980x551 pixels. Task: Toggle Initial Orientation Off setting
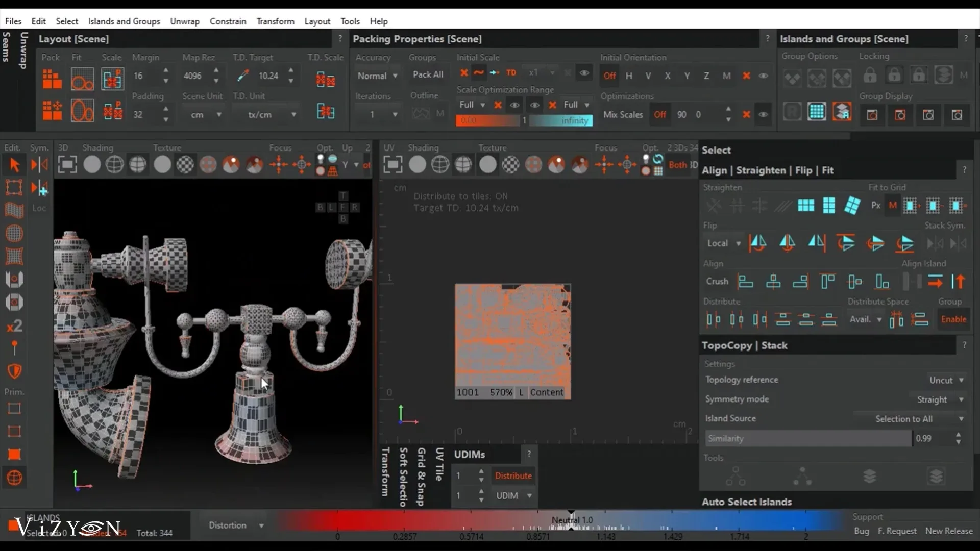tap(610, 76)
